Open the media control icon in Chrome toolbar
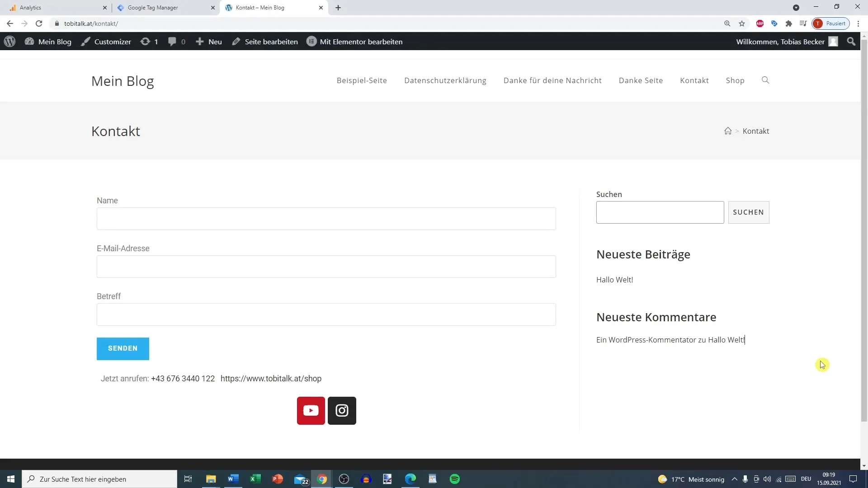868x488 pixels. click(803, 23)
